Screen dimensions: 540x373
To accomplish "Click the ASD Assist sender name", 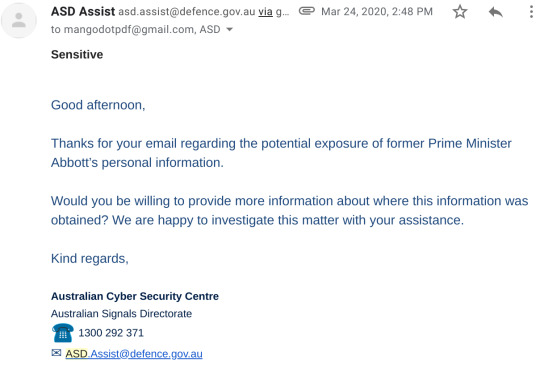I will tap(83, 11).
